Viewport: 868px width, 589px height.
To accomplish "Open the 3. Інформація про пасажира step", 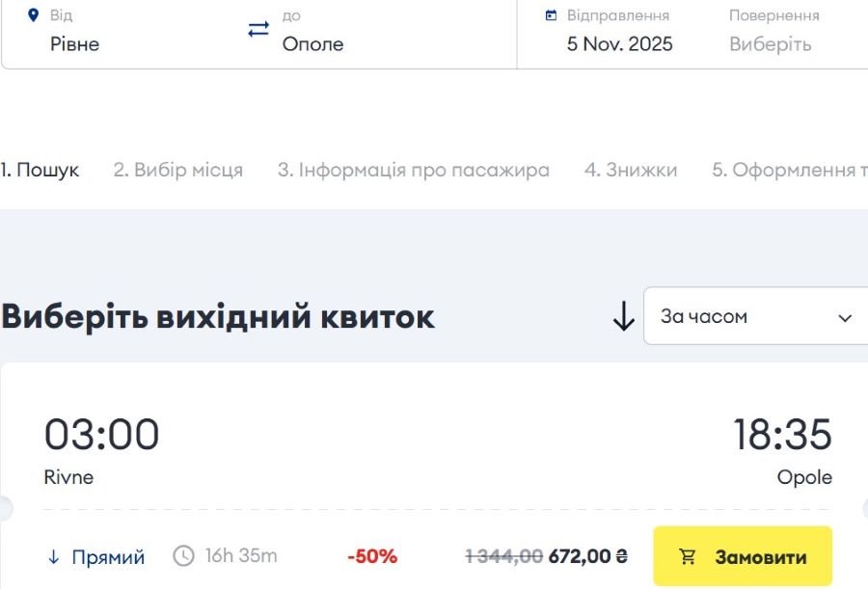I will (414, 171).
